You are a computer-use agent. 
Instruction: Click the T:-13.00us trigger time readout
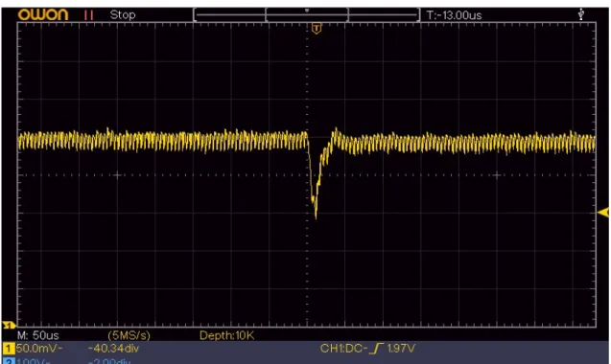pos(454,15)
